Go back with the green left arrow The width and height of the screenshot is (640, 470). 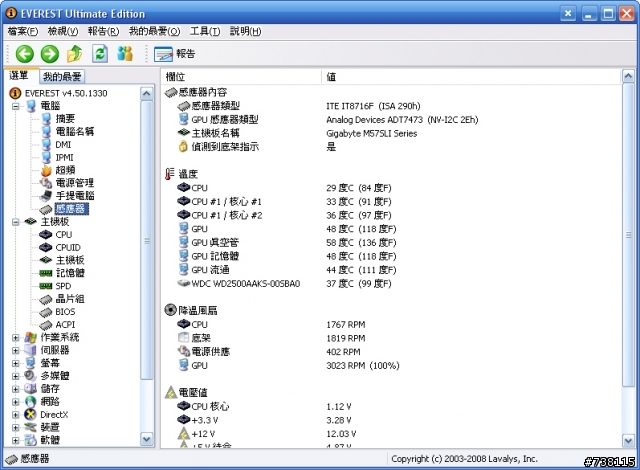[x=24, y=54]
